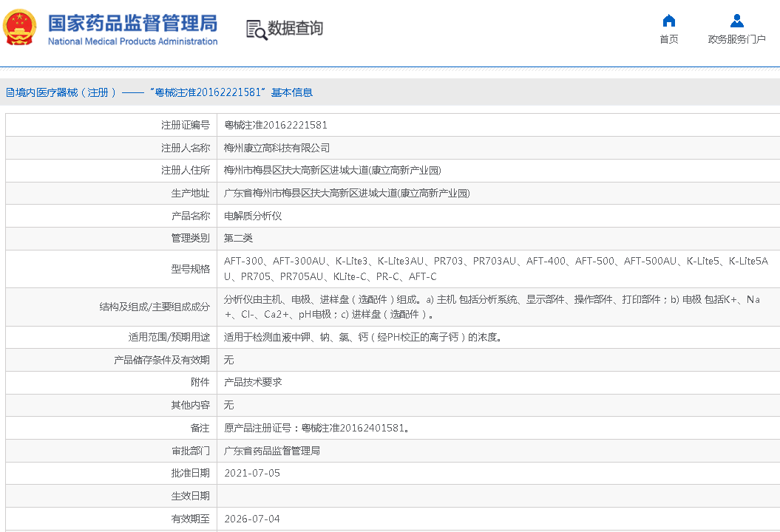Viewport: 780px width, 532px height.
Task: Click the 备注 row label
Action: [200, 428]
